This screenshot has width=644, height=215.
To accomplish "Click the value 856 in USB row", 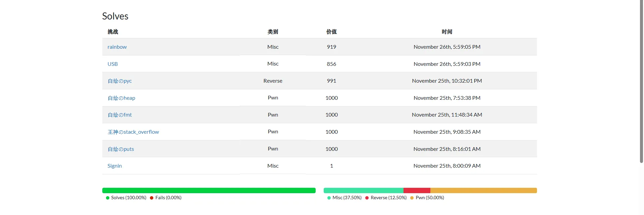I will 332,64.
